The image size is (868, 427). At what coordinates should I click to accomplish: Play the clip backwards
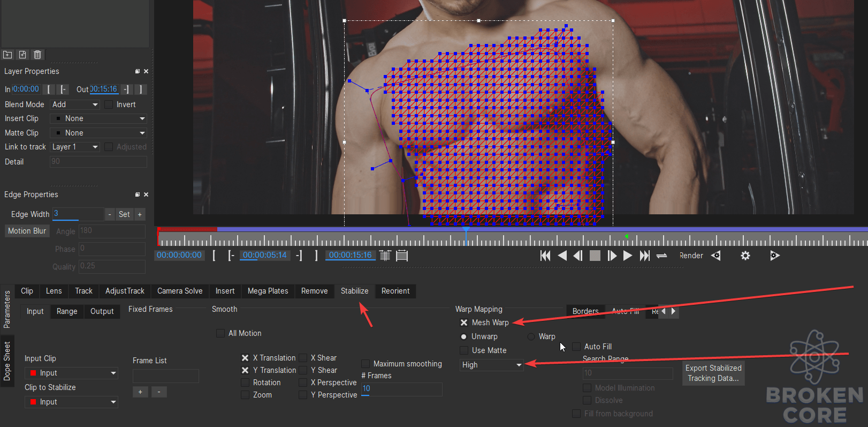click(x=562, y=256)
